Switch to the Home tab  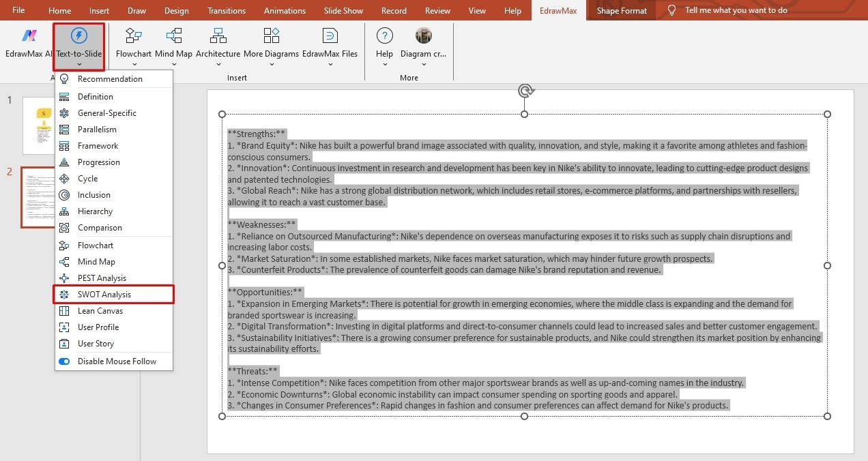tap(60, 11)
